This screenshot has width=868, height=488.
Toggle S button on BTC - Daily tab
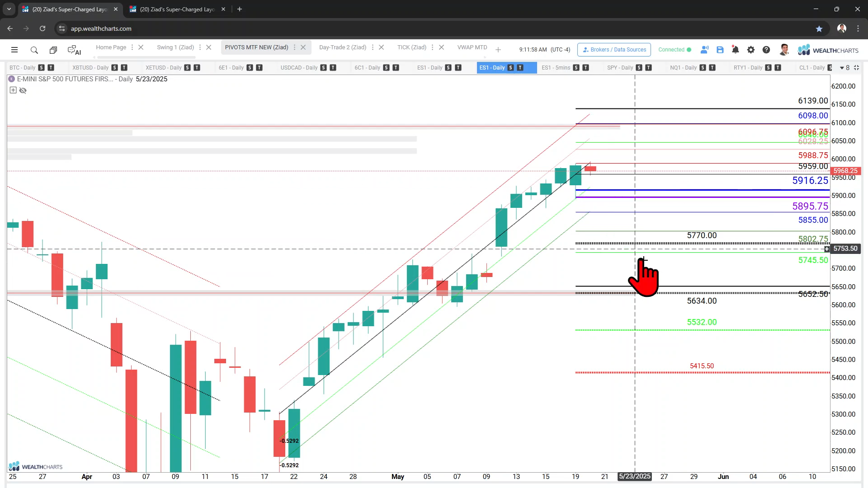click(x=42, y=68)
